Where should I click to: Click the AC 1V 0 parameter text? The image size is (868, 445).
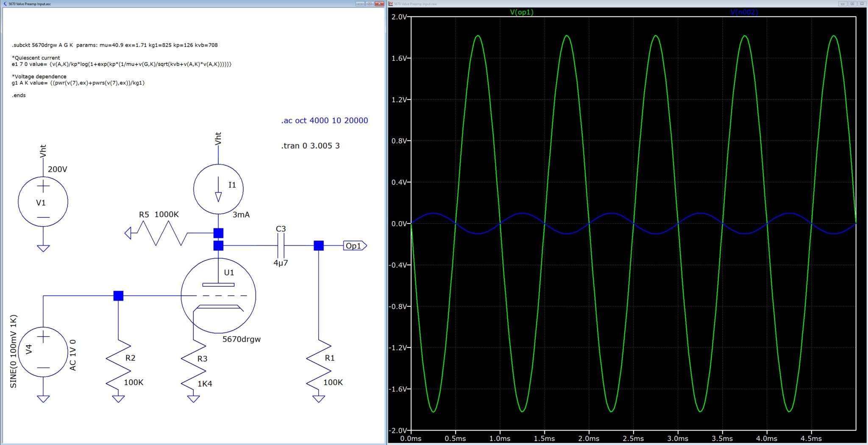click(73, 355)
